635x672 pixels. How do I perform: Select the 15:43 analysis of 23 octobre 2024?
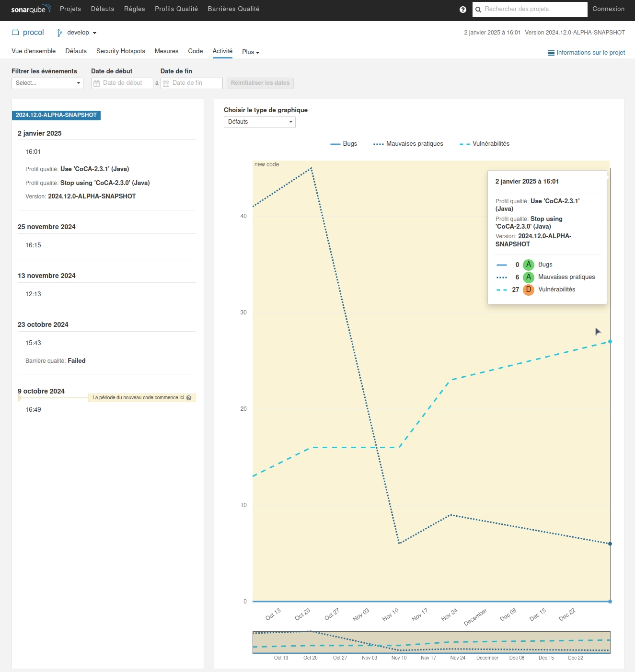tap(33, 343)
